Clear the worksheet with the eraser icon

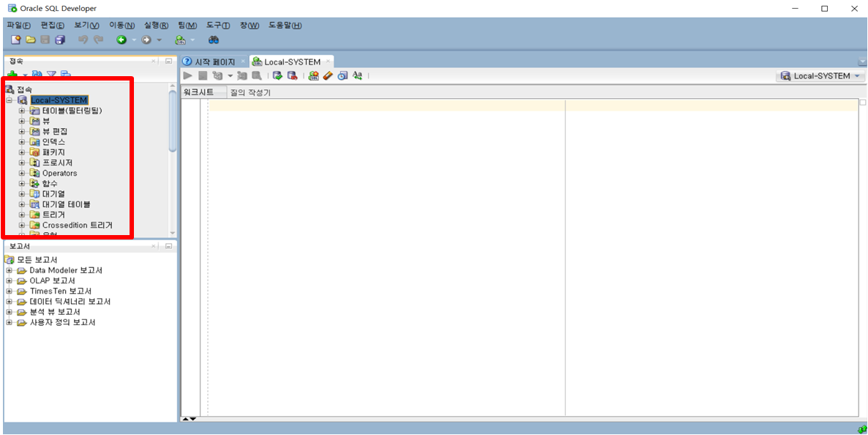pyautogui.click(x=328, y=75)
